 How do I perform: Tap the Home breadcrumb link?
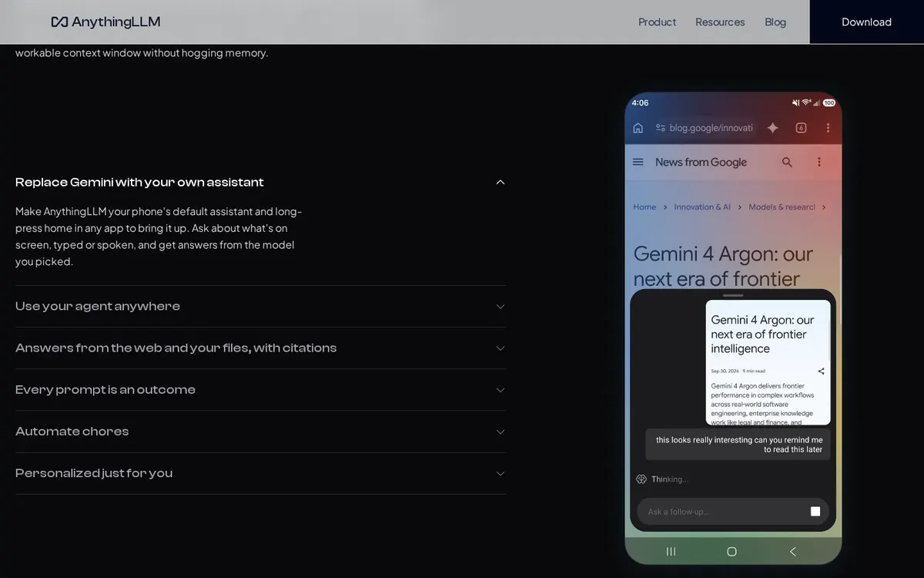(x=644, y=207)
